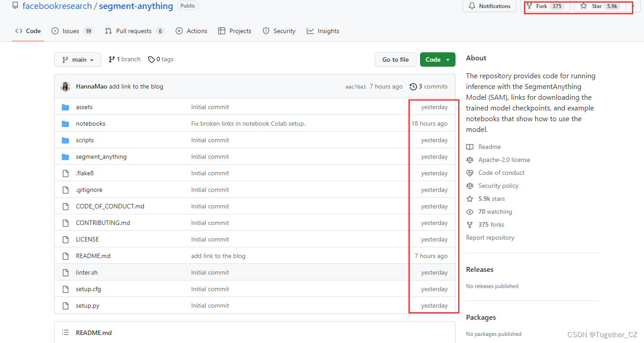The width and height of the screenshot is (644, 343).
Task: Click the tag icon beside 0 tags
Action: (x=151, y=59)
